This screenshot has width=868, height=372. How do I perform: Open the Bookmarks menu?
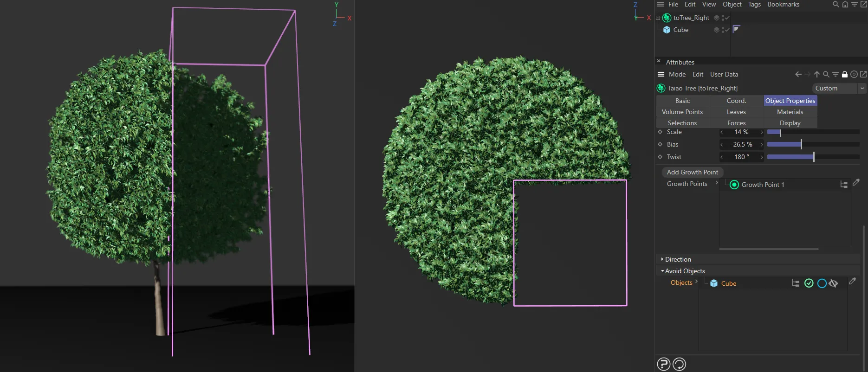pos(784,4)
